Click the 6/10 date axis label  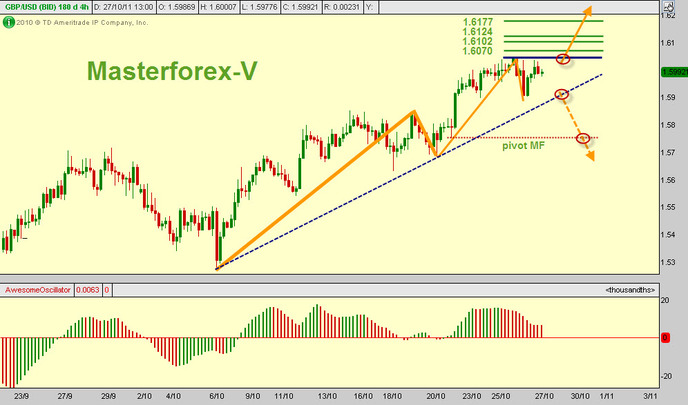click(217, 396)
